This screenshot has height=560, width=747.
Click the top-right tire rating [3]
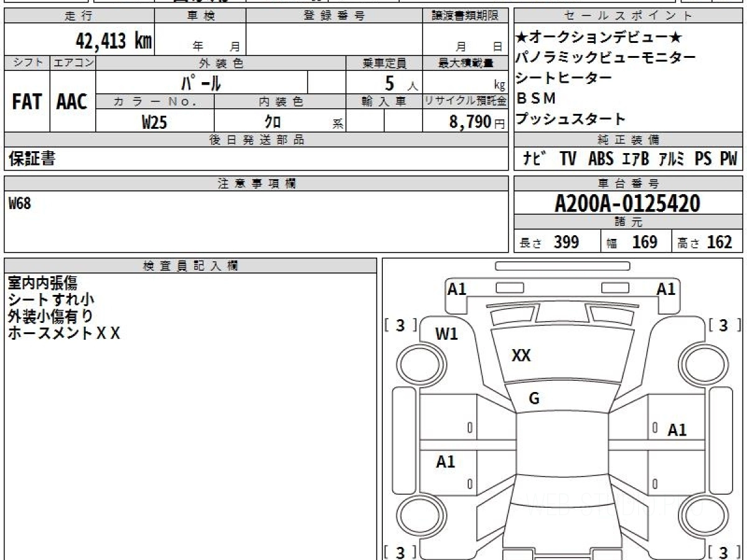[724, 325]
